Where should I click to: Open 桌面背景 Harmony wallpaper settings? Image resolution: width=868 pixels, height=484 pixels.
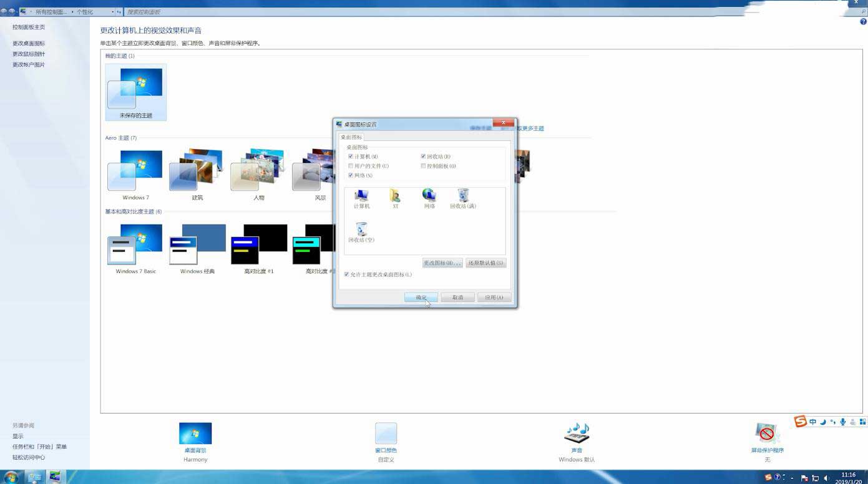pos(195,442)
